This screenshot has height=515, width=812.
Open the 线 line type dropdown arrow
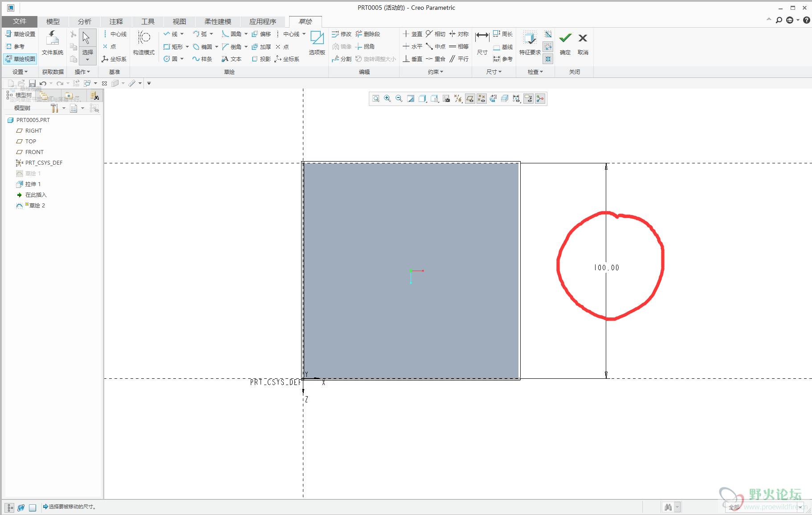[182, 34]
